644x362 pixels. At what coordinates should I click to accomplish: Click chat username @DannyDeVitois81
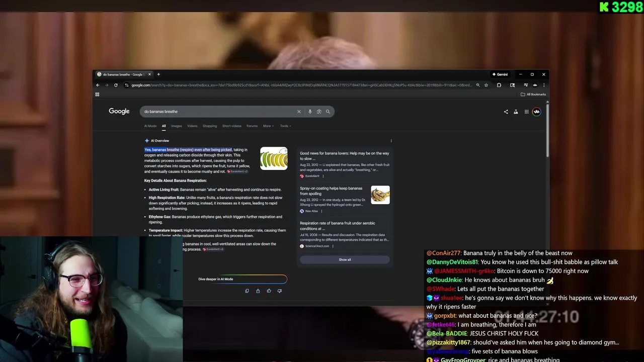452,262
